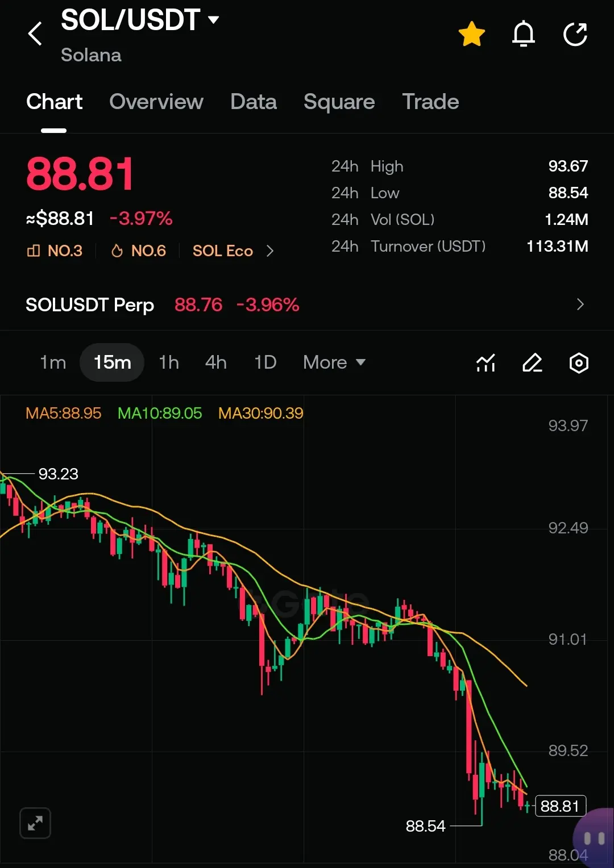614x868 pixels.
Task: Tap the ≈$88.81 fiat price
Action: (x=60, y=218)
